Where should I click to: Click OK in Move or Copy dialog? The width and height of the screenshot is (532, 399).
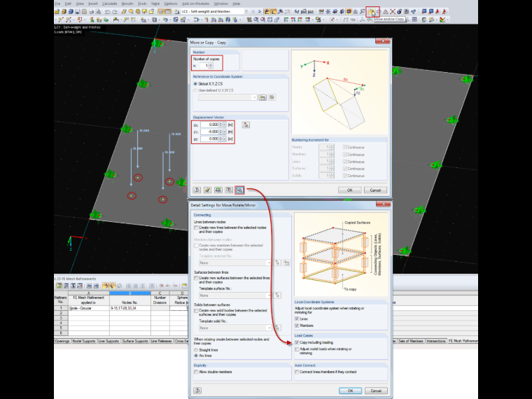(x=349, y=190)
